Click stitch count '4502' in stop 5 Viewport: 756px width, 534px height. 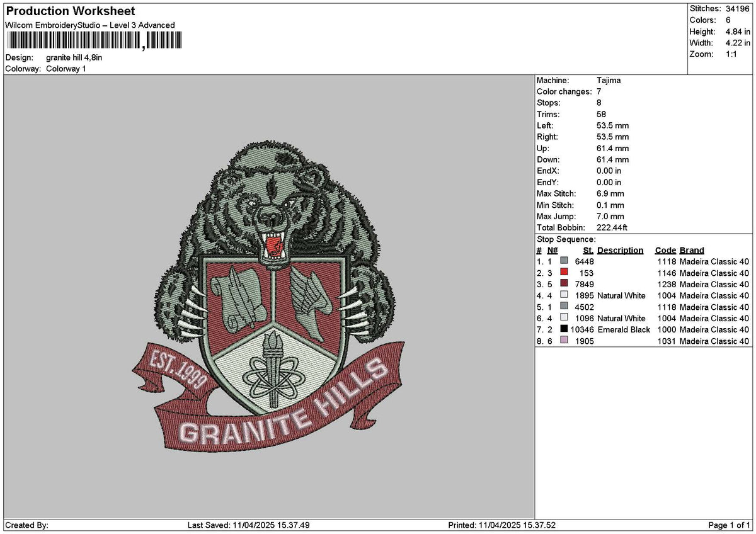tap(584, 307)
